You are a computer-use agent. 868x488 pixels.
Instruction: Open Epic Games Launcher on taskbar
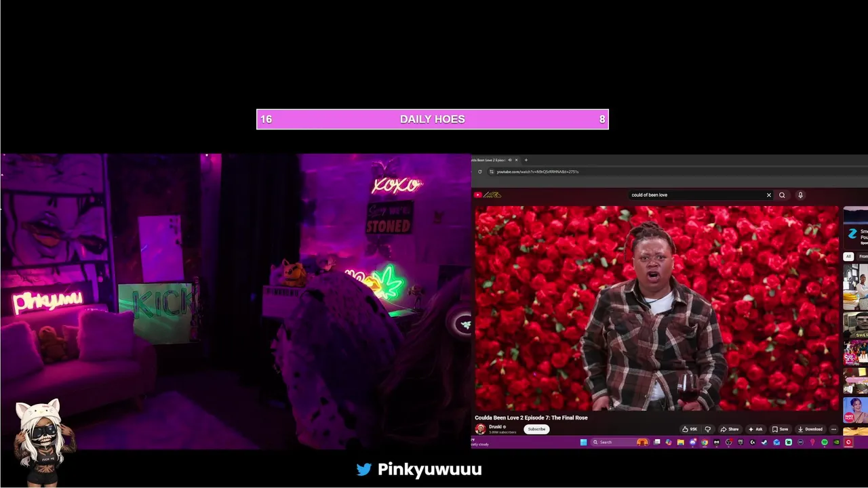click(741, 442)
